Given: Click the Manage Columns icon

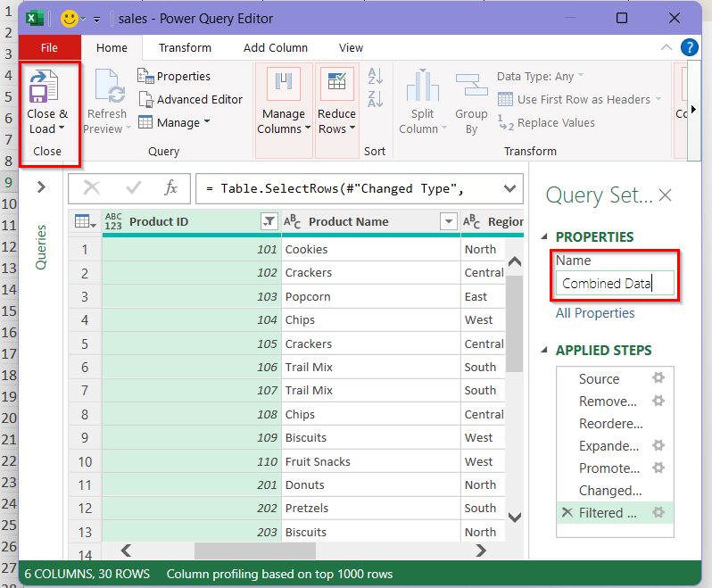Looking at the screenshot, I should click(x=284, y=84).
